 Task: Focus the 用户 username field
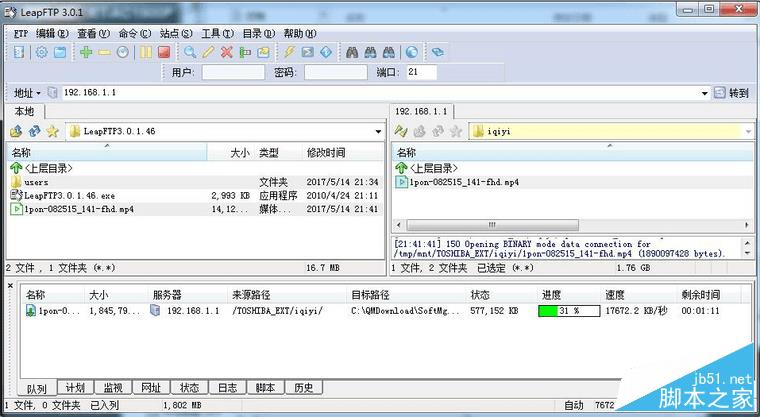tap(233, 73)
